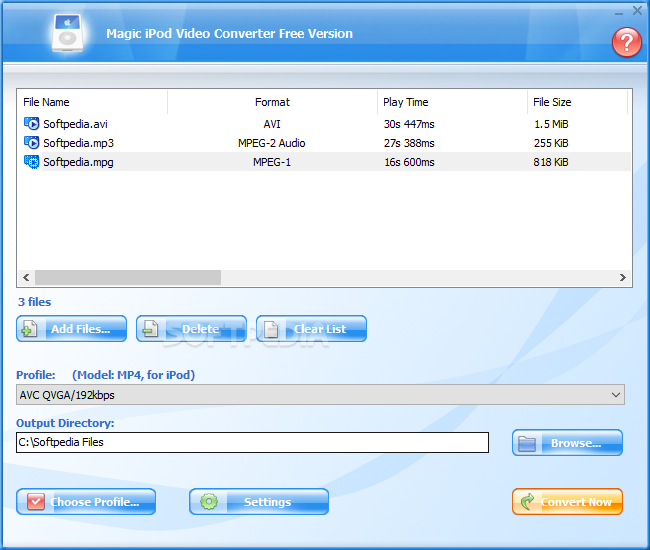Open the Settings dialog
The image size is (650, 550).
click(259, 502)
